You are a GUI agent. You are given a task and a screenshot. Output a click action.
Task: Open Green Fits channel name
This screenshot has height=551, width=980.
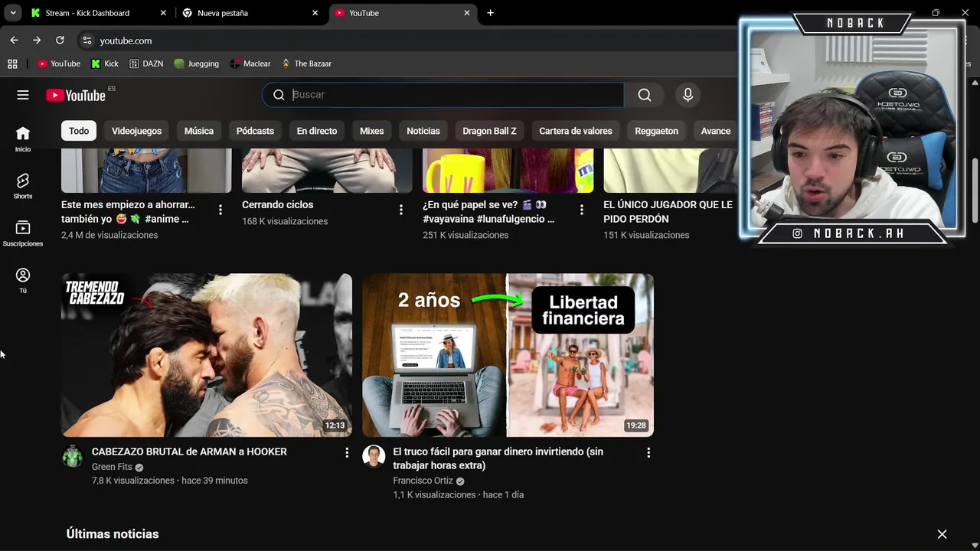click(112, 467)
